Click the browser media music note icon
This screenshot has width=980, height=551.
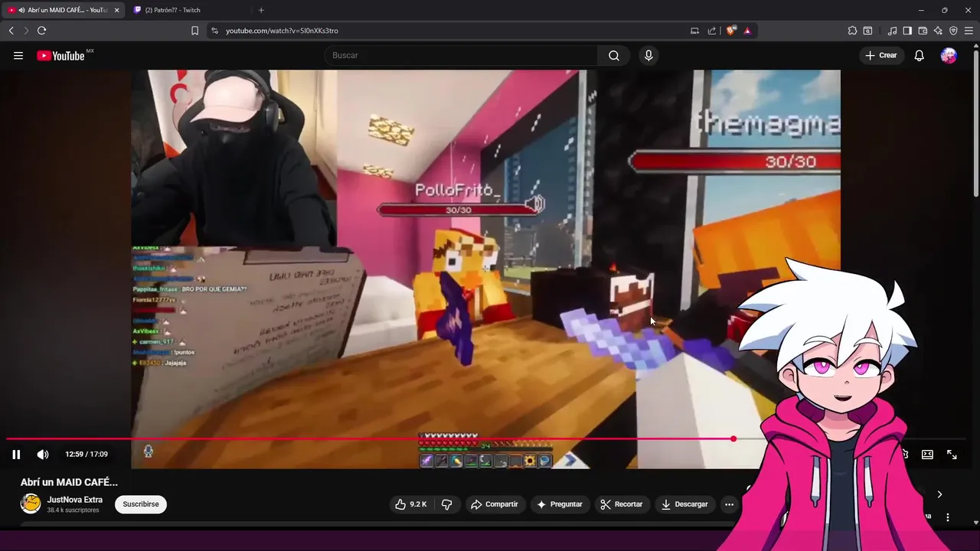892,31
